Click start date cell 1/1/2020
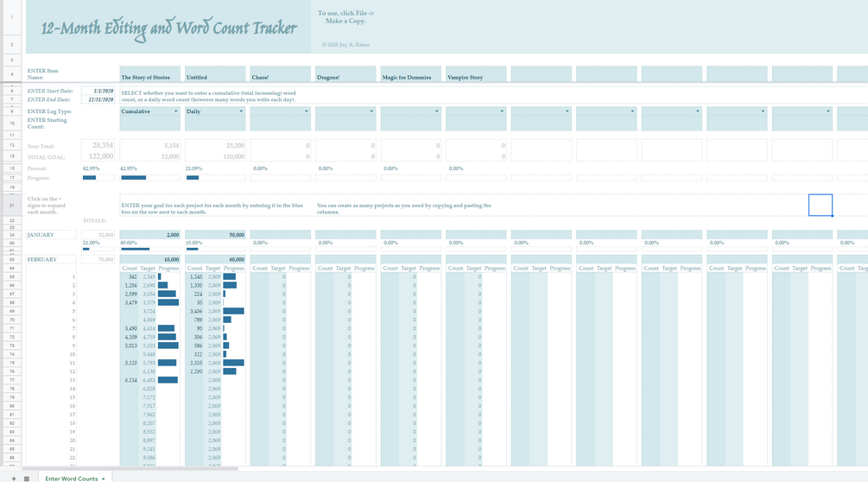The image size is (868, 482). (x=98, y=91)
